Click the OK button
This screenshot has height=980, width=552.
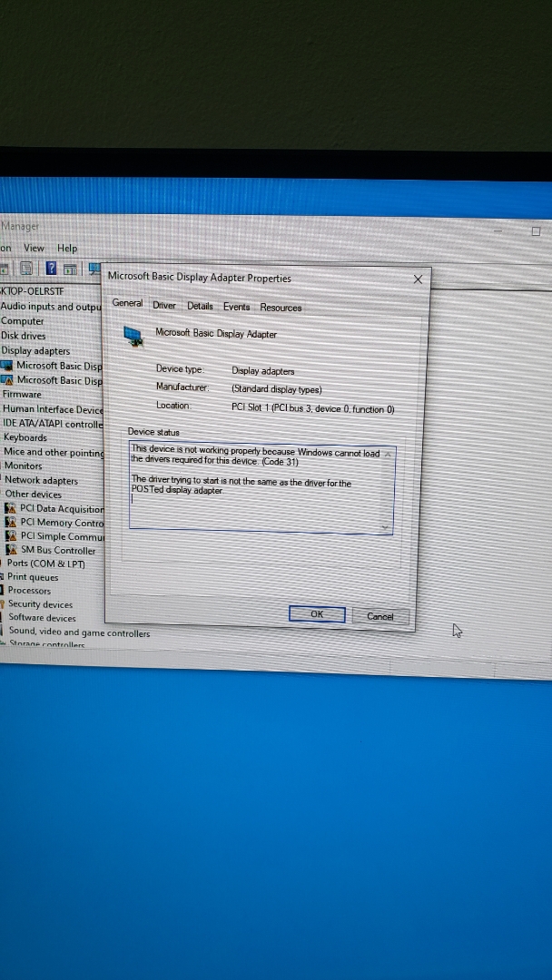317,614
